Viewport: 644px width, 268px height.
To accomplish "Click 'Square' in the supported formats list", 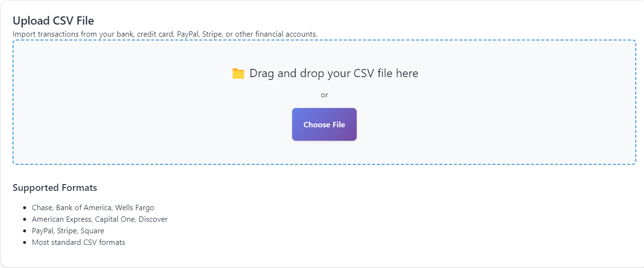I will [x=93, y=231].
